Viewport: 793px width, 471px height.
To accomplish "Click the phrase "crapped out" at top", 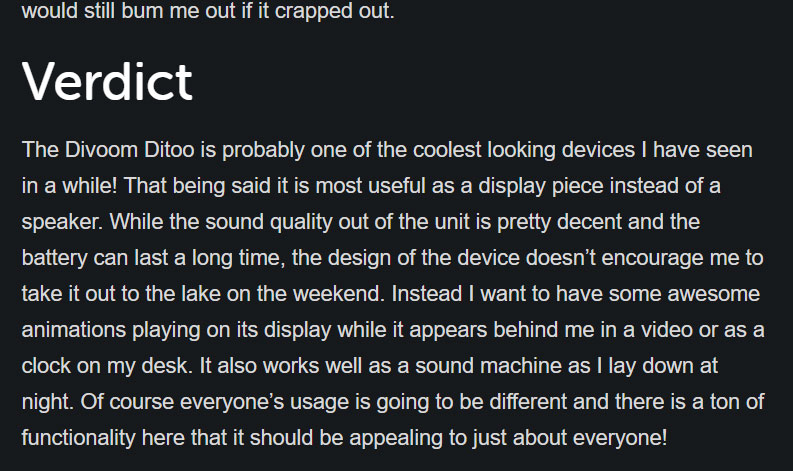I will click(x=334, y=11).
